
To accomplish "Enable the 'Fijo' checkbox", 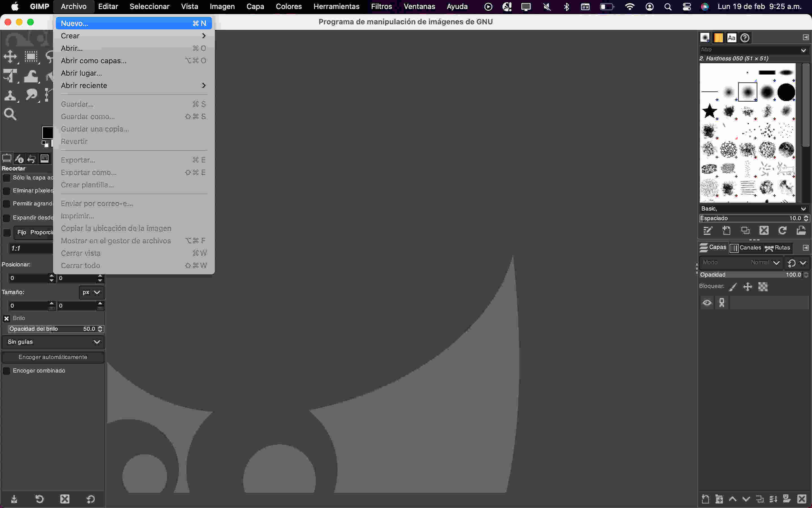I will tap(6, 233).
